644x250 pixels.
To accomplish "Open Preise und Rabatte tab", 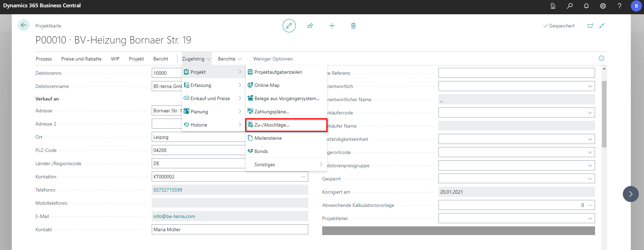I will coord(81,59).
